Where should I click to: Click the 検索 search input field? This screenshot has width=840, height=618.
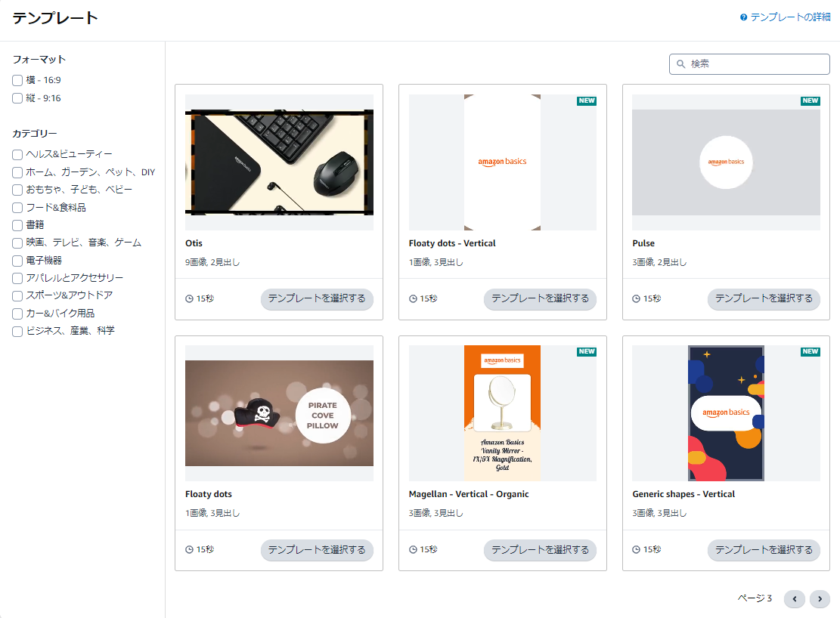[755, 64]
